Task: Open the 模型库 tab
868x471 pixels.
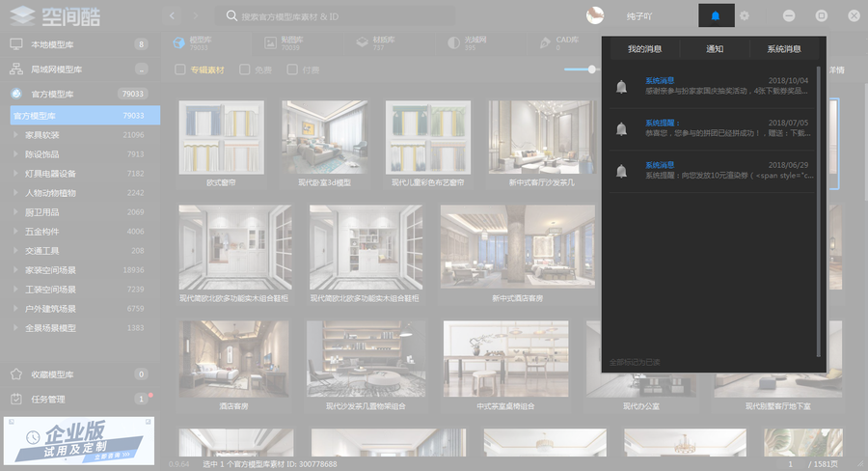Action: click(205, 43)
